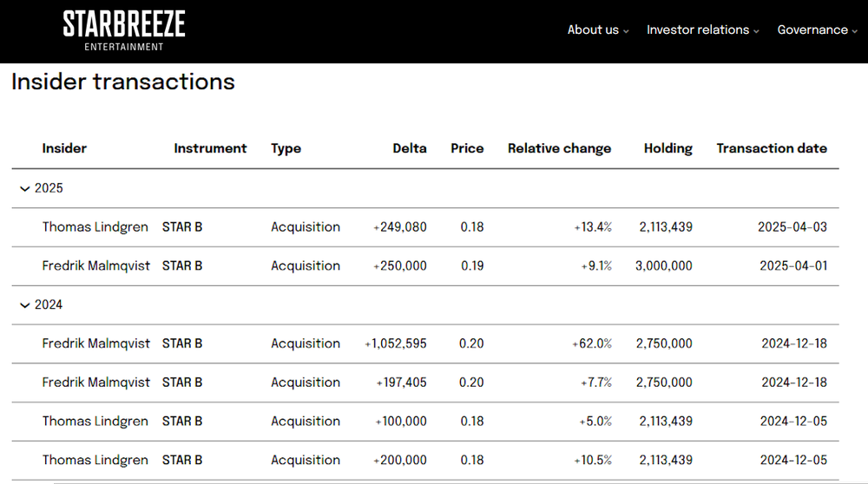Click the Instrument column header

click(x=210, y=148)
